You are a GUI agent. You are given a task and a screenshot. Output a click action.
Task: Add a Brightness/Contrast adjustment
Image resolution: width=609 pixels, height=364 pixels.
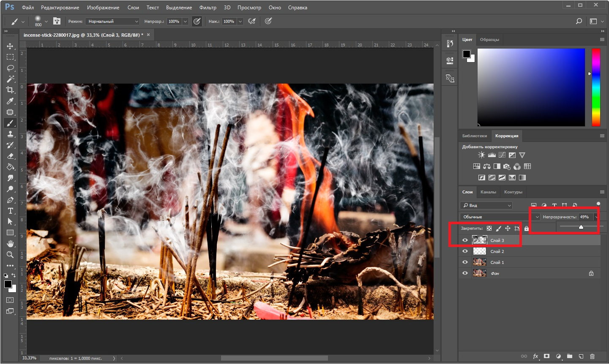coord(482,155)
